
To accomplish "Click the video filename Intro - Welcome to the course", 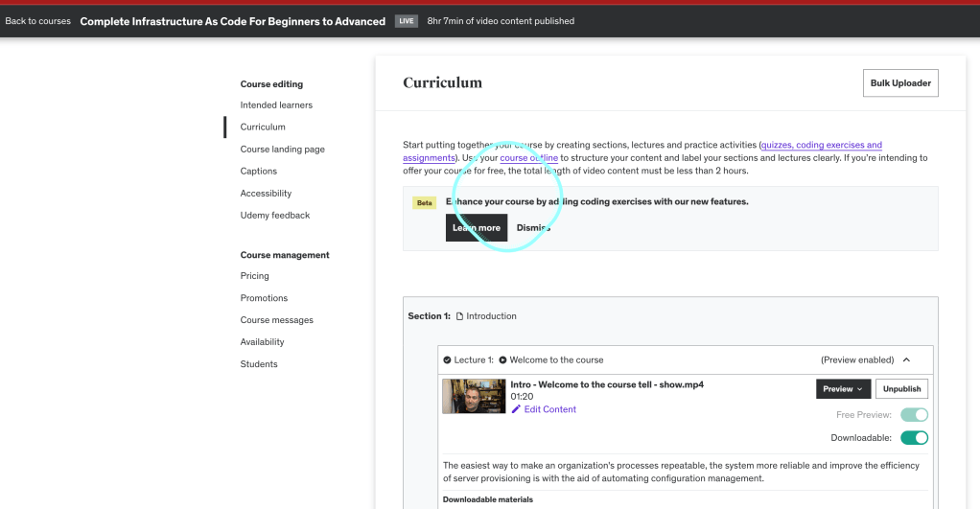I will coord(607,384).
